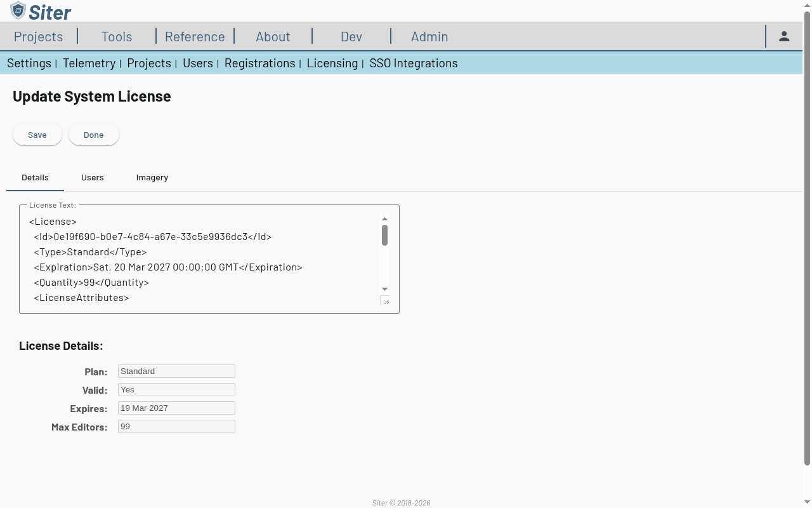The width and height of the screenshot is (812, 508).
Task: Click the license text scroll down arrow
Action: [x=384, y=290]
